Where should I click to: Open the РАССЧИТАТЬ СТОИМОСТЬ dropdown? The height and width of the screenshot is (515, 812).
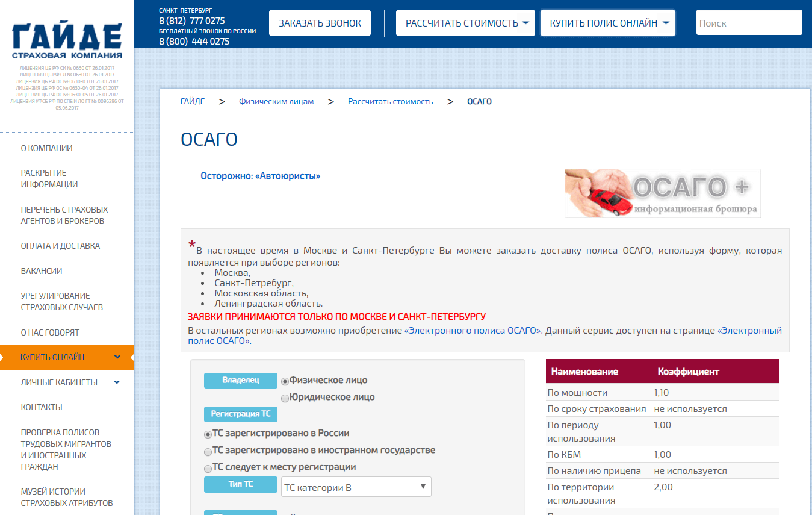point(465,23)
